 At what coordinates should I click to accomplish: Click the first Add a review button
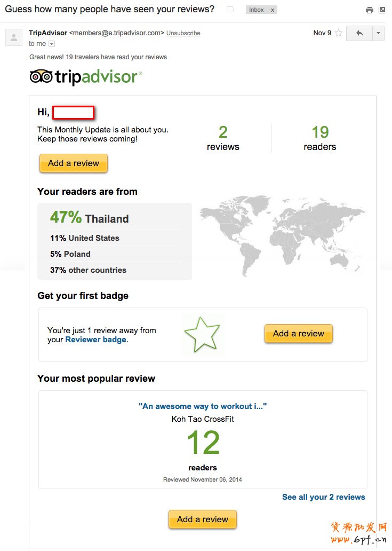point(74,163)
